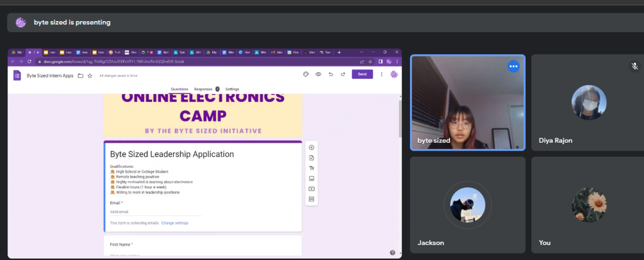Click Change settings link under Email

coord(175,223)
